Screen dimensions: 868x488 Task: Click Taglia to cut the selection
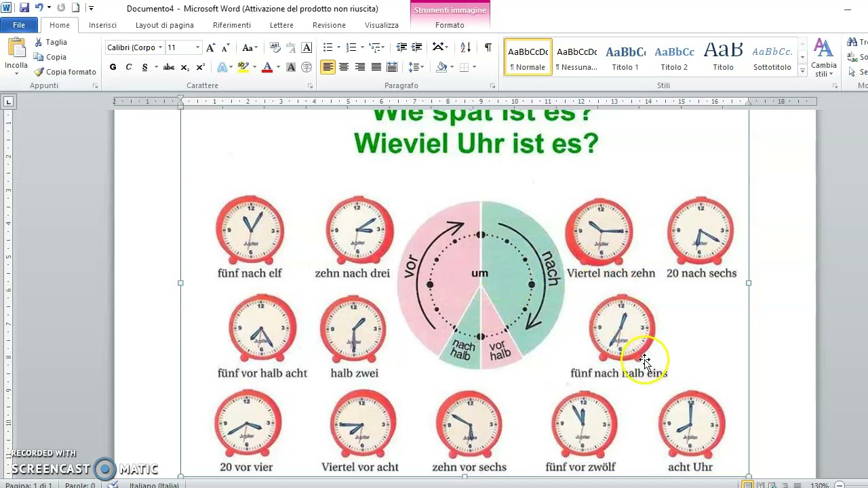[51, 42]
